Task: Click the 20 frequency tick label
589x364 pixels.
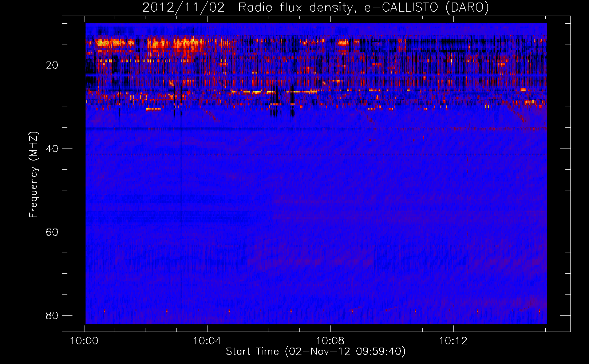Action: (52, 65)
